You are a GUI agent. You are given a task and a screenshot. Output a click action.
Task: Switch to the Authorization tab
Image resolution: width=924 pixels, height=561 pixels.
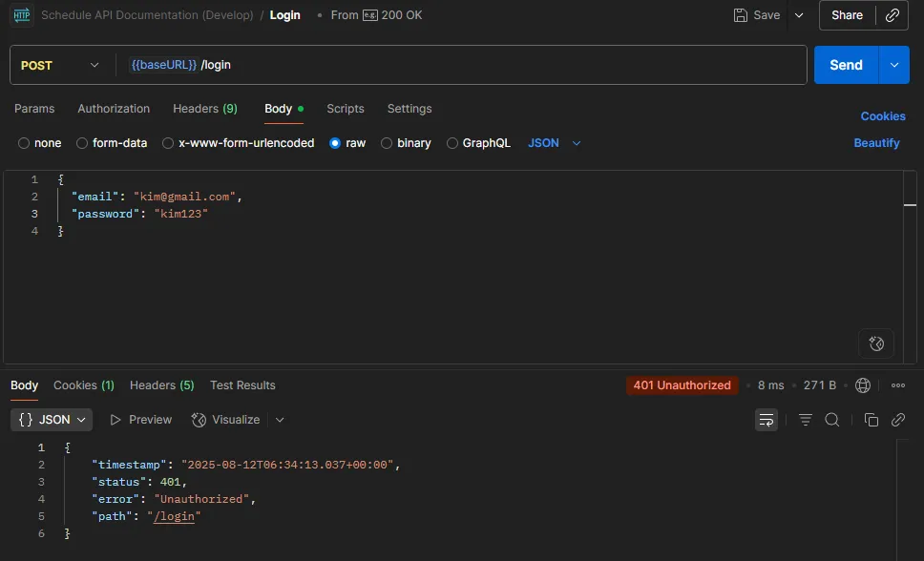tap(114, 109)
